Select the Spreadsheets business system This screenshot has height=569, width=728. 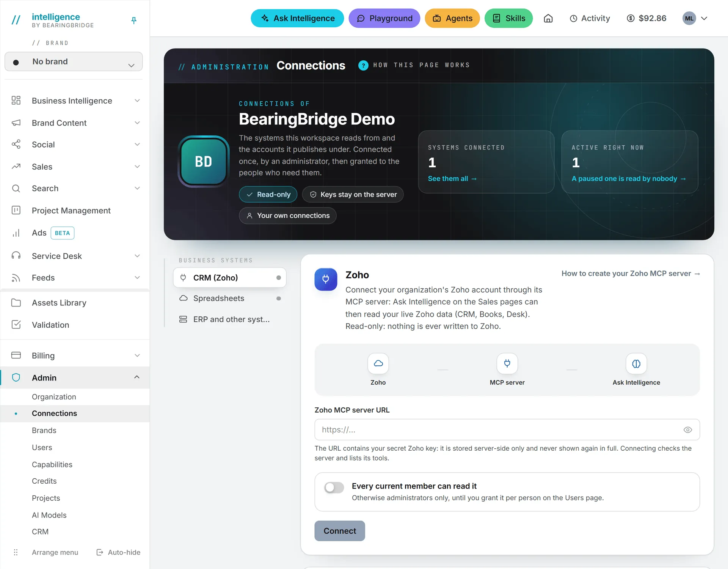tap(229, 298)
